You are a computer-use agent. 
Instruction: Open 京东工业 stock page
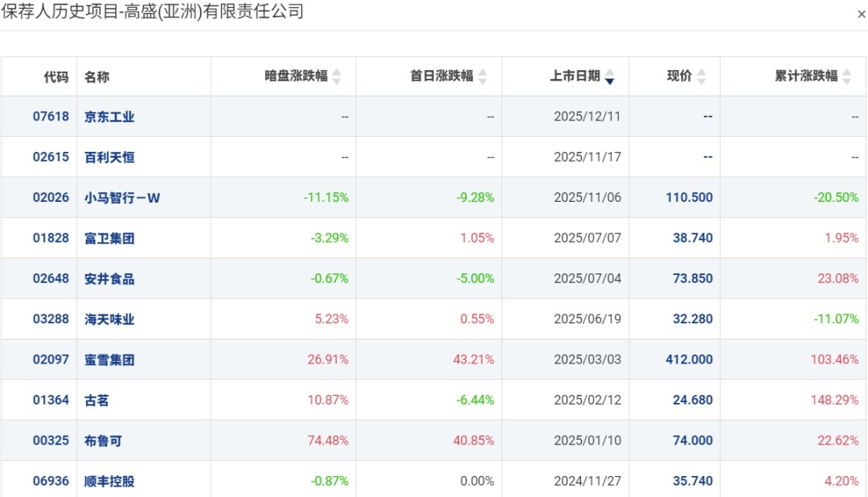point(109,117)
